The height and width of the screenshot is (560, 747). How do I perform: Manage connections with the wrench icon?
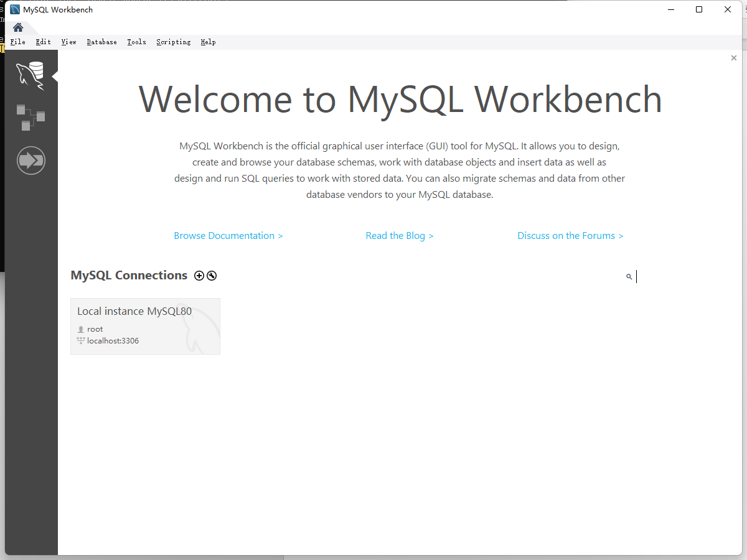click(x=212, y=276)
